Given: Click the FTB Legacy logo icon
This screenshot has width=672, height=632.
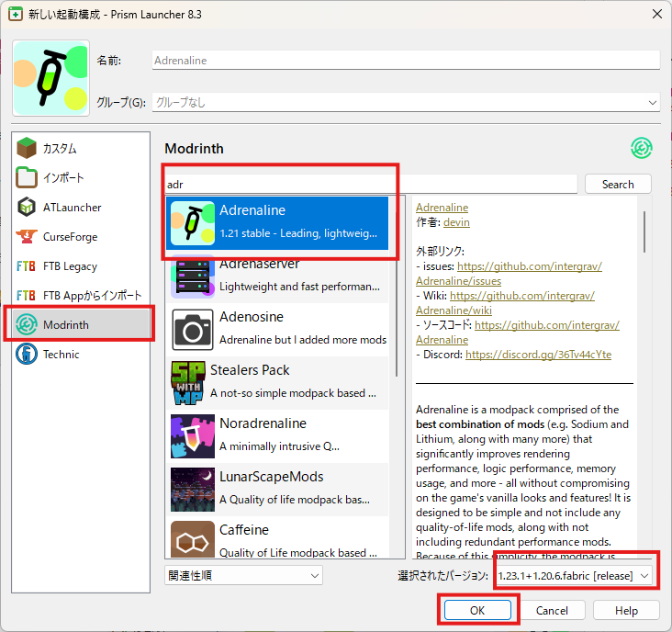Looking at the screenshot, I should point(26,266).
